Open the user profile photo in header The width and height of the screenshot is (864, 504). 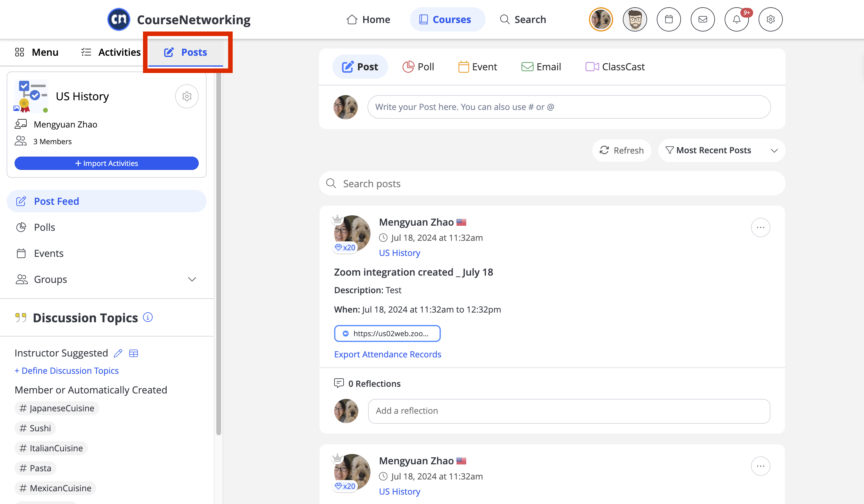[x=601, y=19]
